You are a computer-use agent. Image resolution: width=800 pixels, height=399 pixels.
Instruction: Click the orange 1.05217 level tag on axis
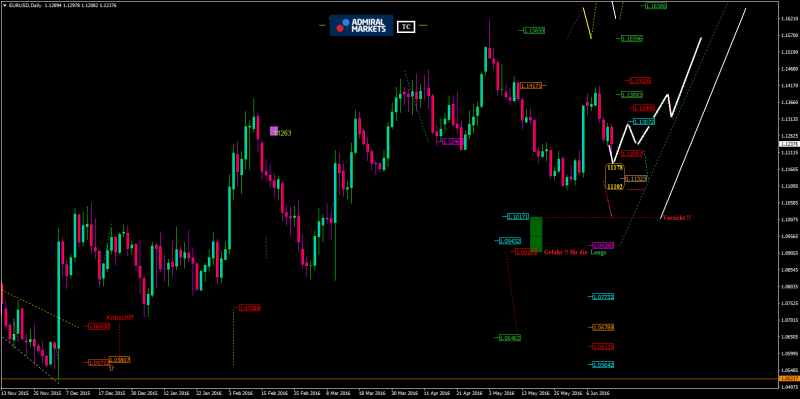(x=789, y=379)
